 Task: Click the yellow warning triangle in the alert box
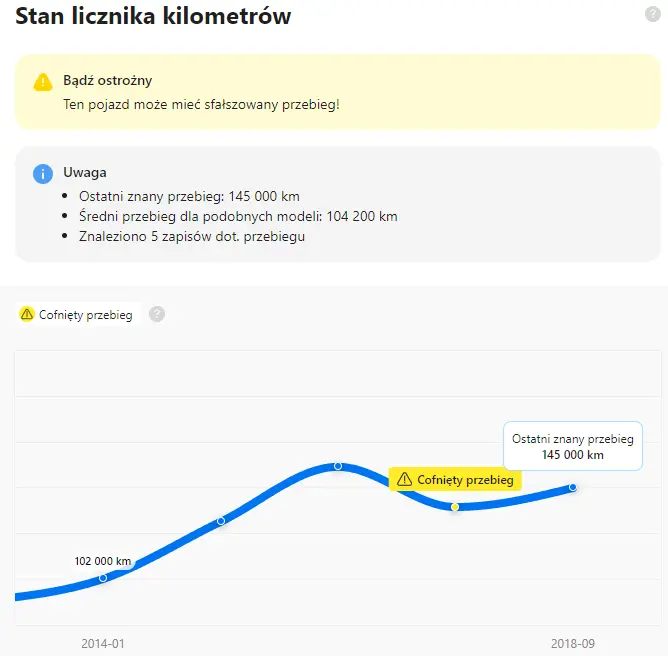[x=43, y=82]
